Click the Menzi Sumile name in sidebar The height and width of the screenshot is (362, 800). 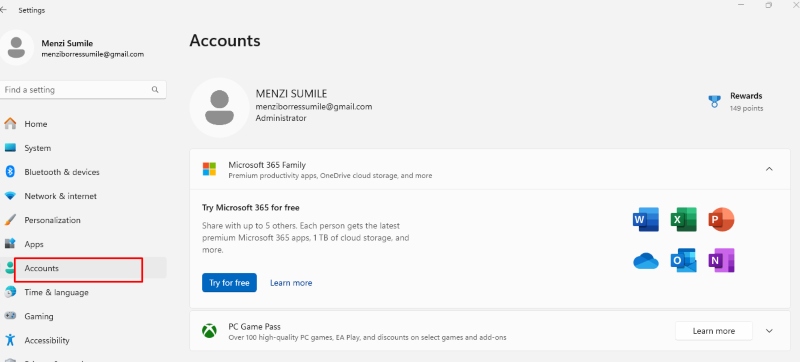(67, 43)
